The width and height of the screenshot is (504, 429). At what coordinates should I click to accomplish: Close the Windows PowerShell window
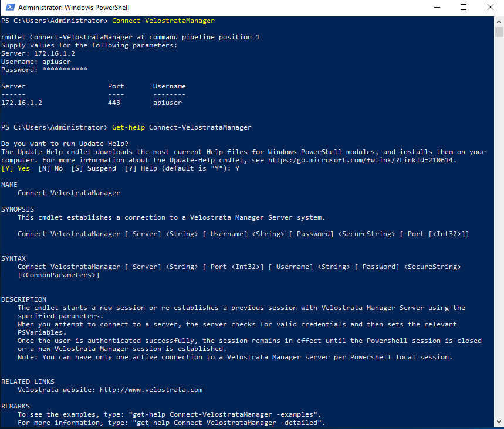pyautogui.click(x=490, y=7)
